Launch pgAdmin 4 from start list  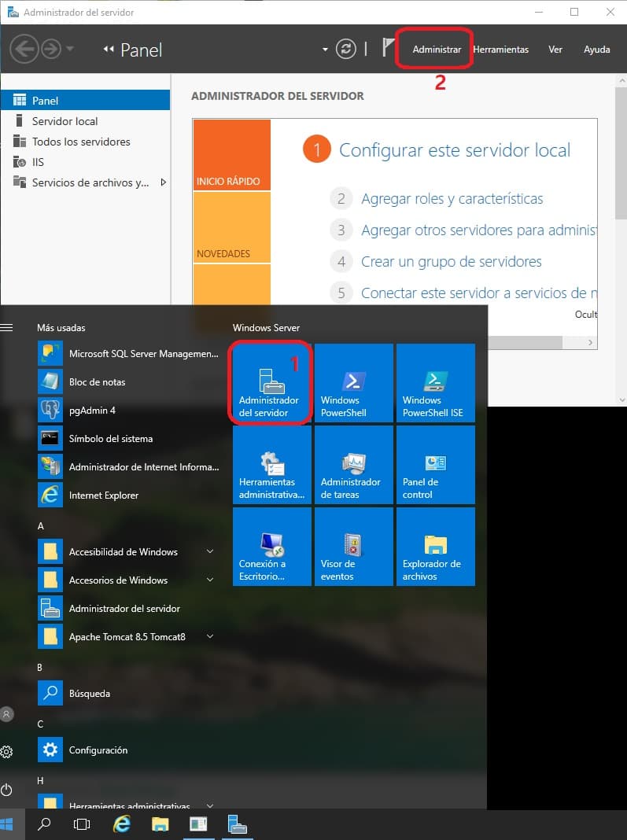[128, 411]
